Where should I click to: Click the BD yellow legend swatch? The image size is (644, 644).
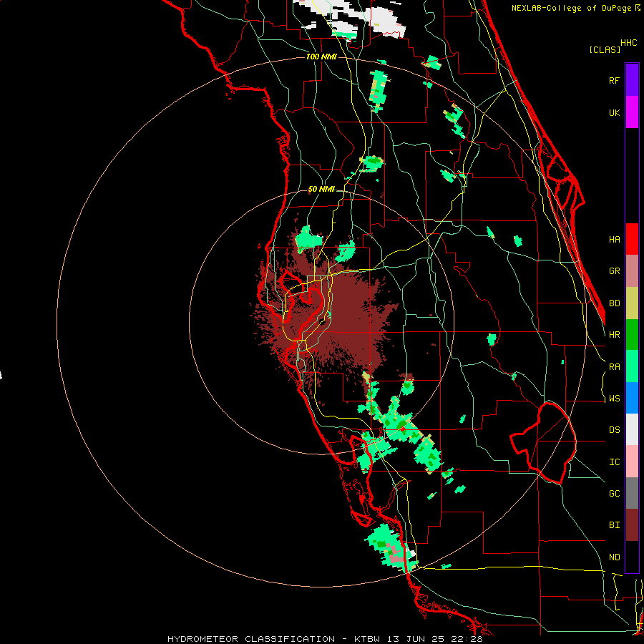[632, 303]
